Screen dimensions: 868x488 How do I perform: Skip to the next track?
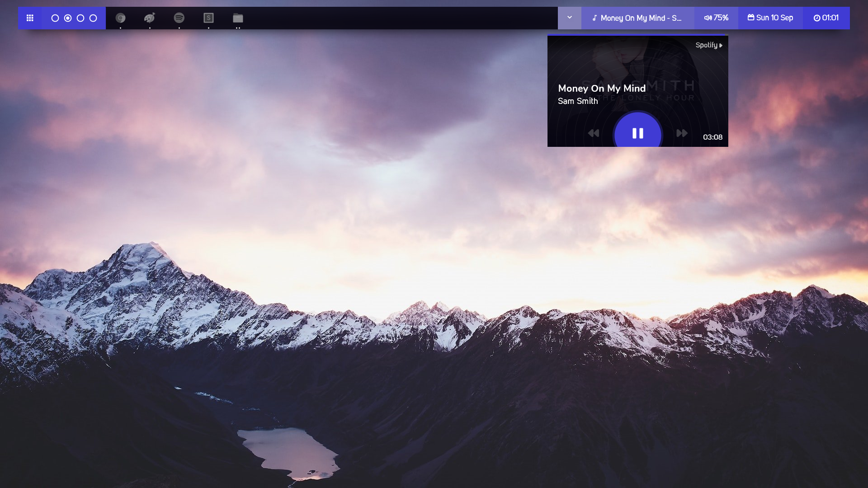[x=682, y=133]
